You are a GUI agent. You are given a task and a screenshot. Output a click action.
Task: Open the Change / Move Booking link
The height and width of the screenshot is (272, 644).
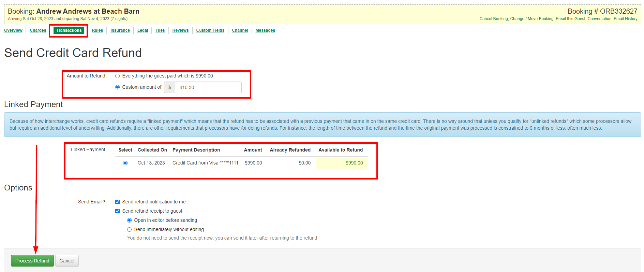pos(531,19)
